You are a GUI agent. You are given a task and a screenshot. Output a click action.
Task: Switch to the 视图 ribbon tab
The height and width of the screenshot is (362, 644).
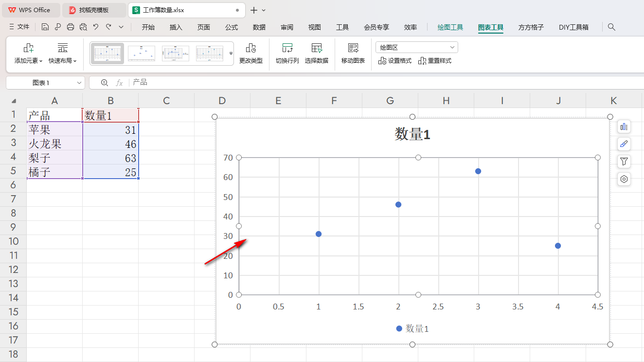(x=315, y=27)
